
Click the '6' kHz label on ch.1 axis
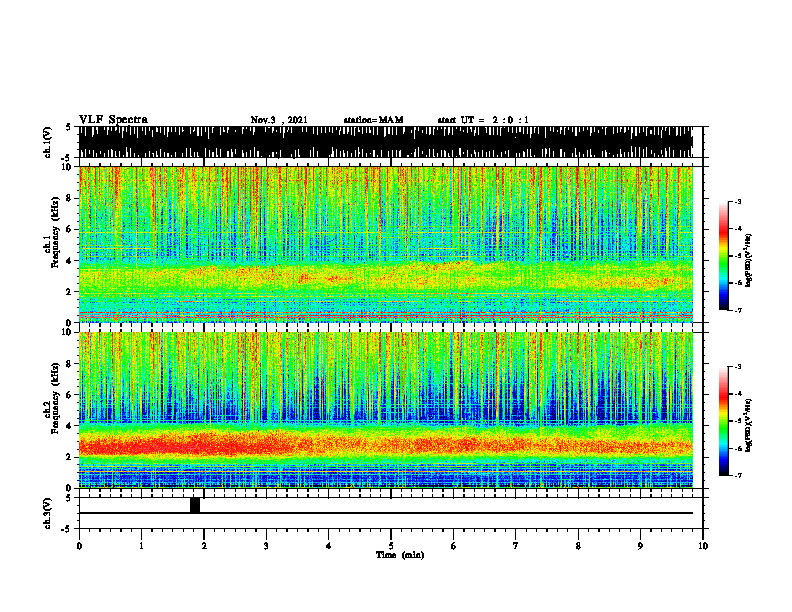coord(70,229)
